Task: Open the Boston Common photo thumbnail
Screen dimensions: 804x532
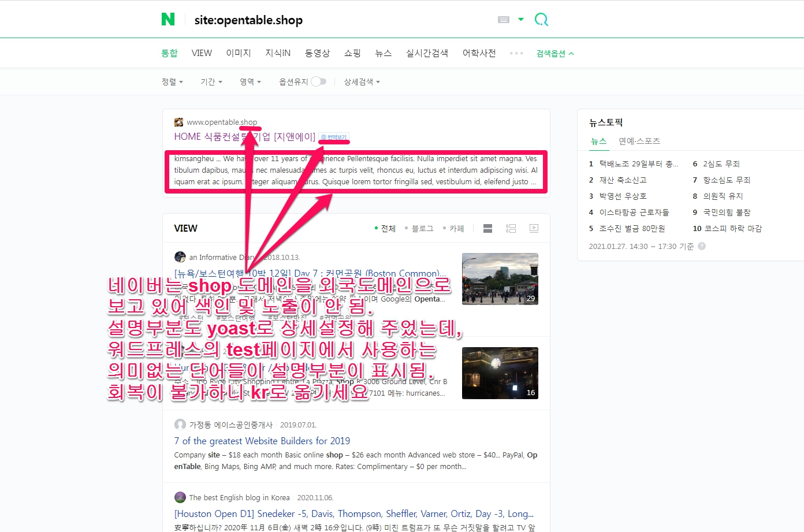Action: point(500,279)
